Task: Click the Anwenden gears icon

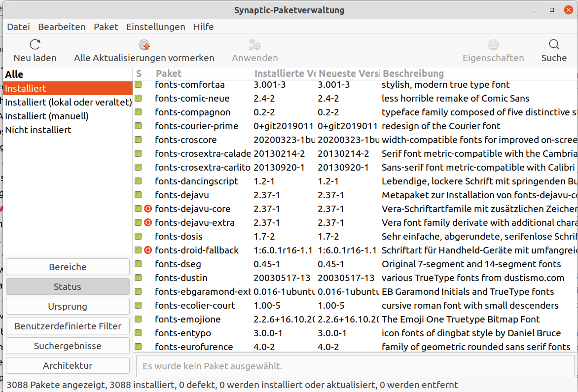Action: 254,45
